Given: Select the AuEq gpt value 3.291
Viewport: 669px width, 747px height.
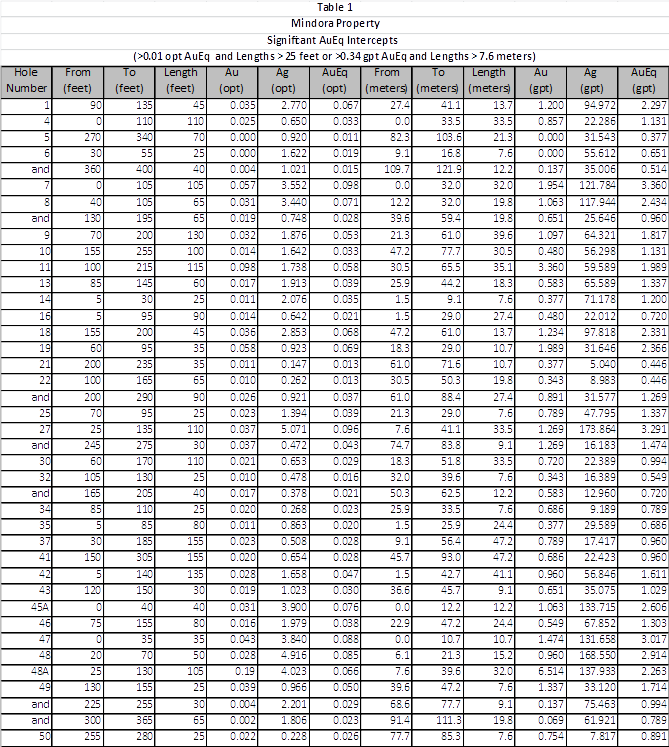Looking at the screenshot, I should [x=653, y=429].
